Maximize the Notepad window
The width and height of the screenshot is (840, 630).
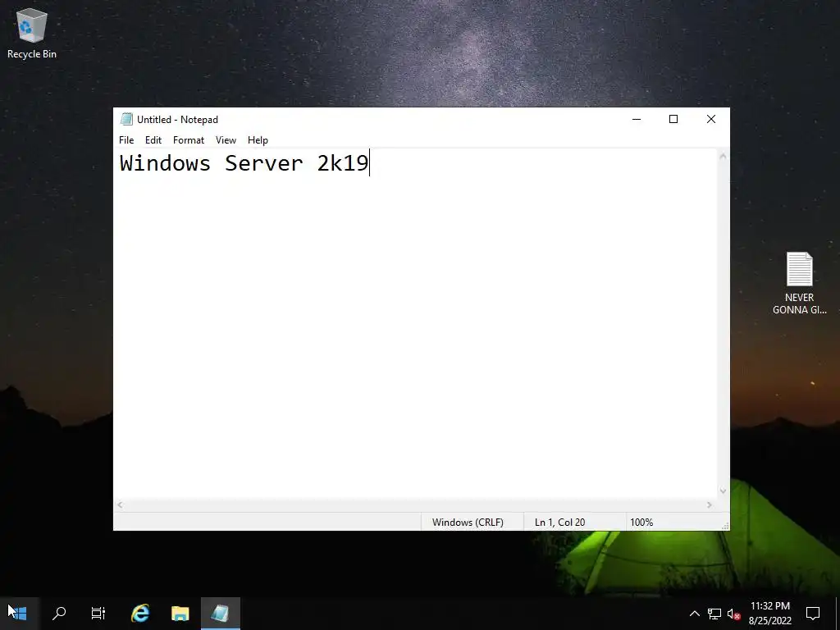coord(673,119)
